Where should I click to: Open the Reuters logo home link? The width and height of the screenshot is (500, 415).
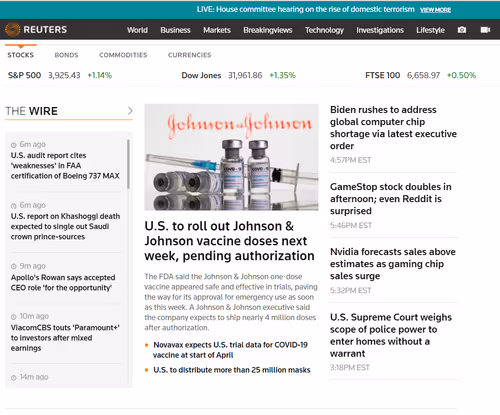tap(36, 30)
